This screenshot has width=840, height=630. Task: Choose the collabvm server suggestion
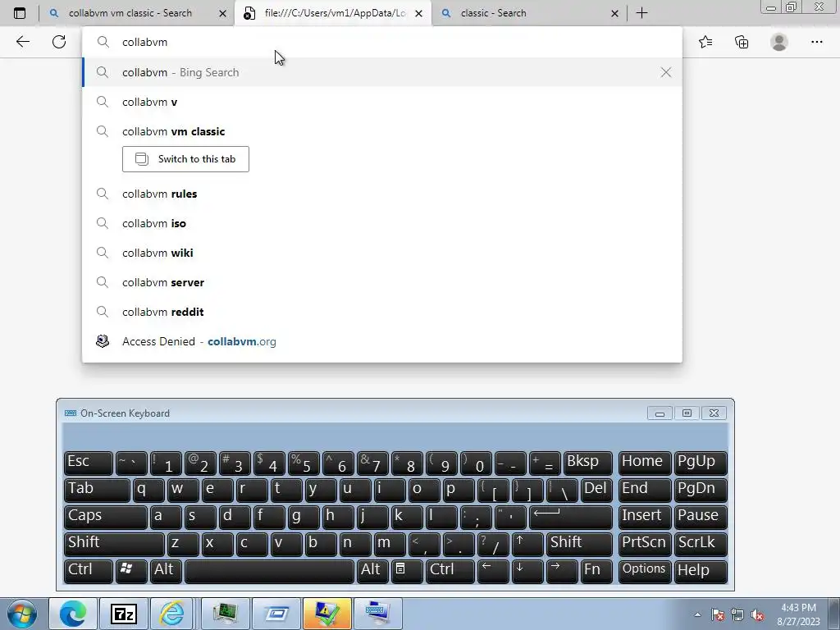pos(382,282)
